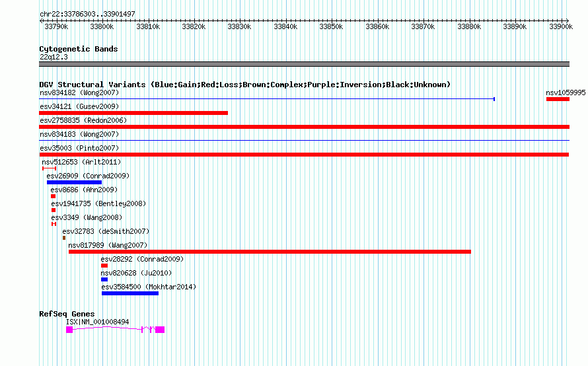
Task: Select the nsv1059995 red bar
Action: coord(558,99)
